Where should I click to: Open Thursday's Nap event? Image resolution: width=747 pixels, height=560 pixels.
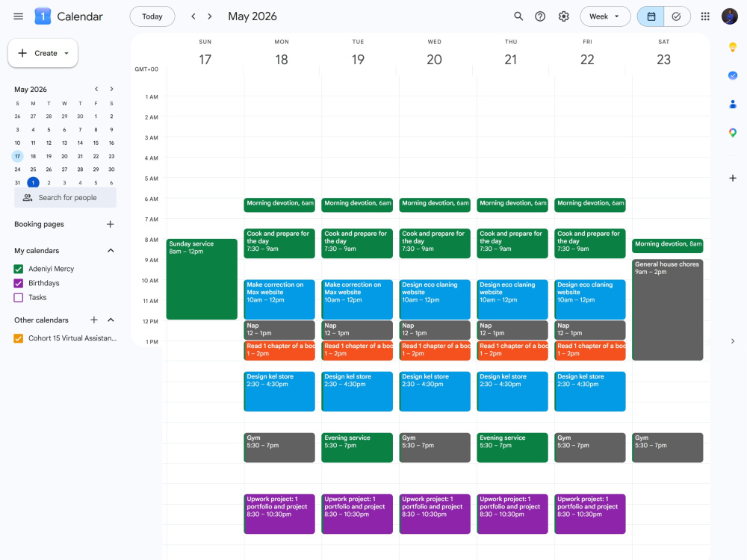[512, 329]
